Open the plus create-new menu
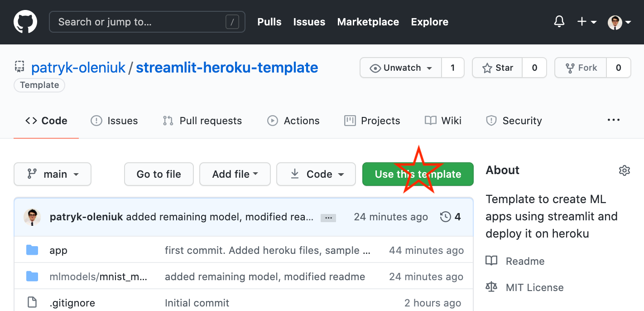Screen dimensions: 644x311 point(586,22)
